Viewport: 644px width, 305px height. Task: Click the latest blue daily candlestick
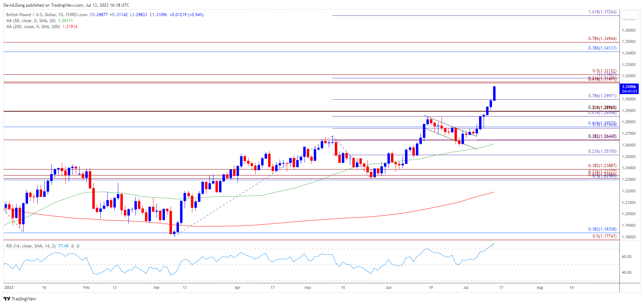click(x=494, y=93)
